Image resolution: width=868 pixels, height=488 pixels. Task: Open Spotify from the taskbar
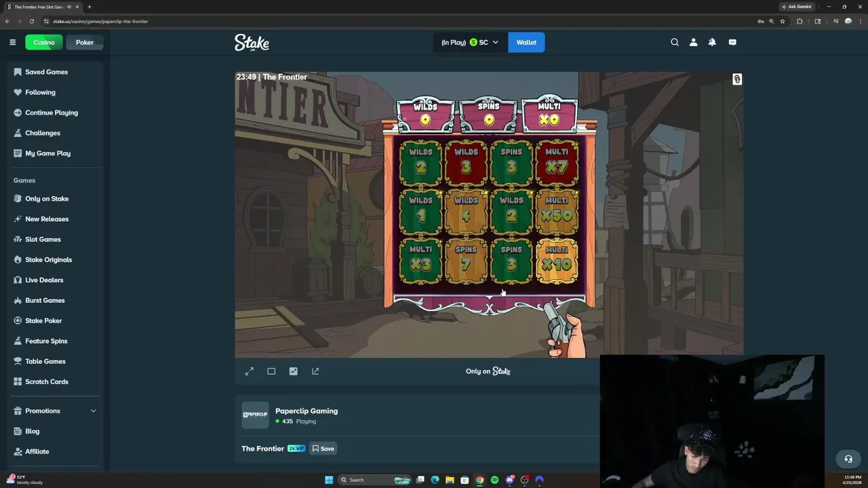point(494,480)
